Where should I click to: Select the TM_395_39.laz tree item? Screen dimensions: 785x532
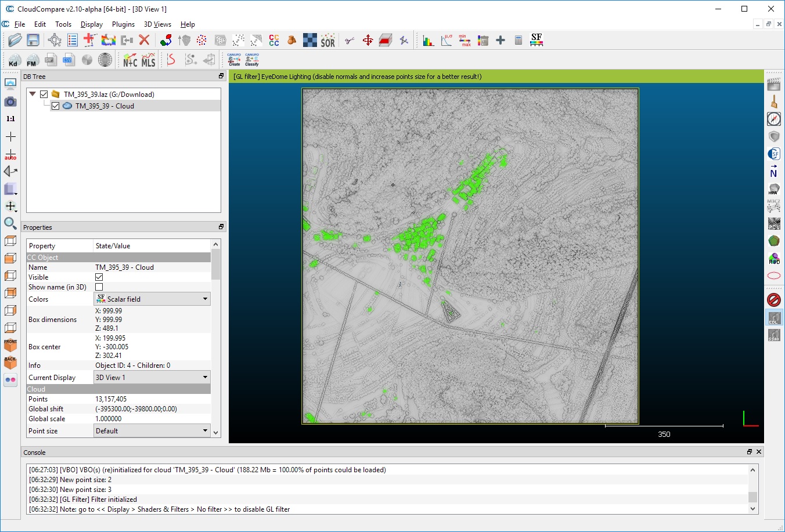coord(109,95)
